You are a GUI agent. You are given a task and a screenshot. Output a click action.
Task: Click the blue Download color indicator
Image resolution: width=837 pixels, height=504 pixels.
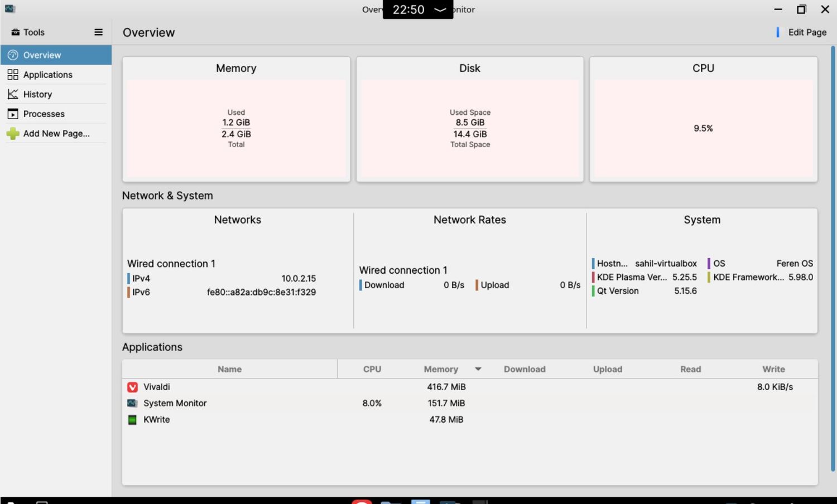point(360,285)
